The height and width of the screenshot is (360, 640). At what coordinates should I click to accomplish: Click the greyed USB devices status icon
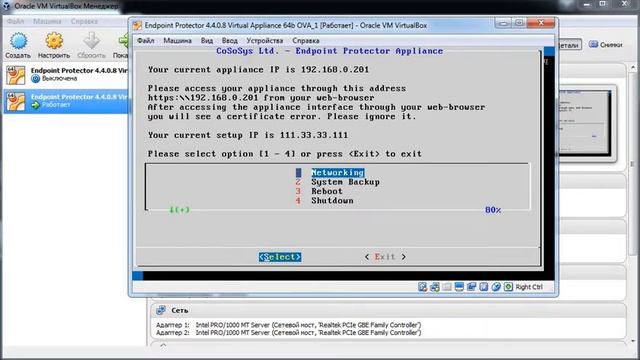(x=447, y=287)
